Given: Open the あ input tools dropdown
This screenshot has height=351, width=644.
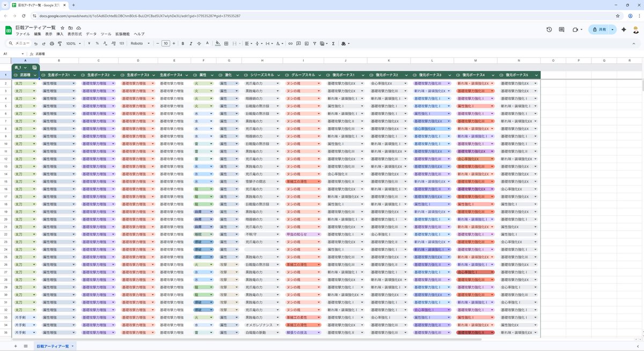Looking at the screenshot, I should (345, 43).
